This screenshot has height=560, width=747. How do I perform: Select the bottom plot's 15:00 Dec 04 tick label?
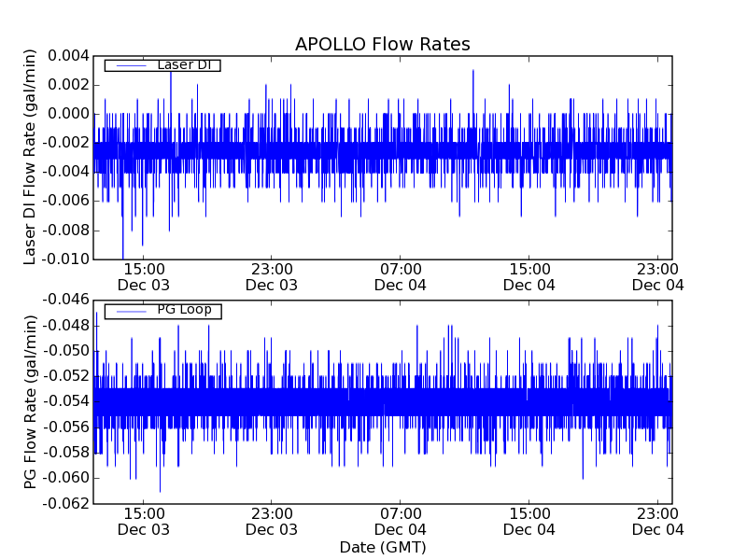[x=529, y=521]
